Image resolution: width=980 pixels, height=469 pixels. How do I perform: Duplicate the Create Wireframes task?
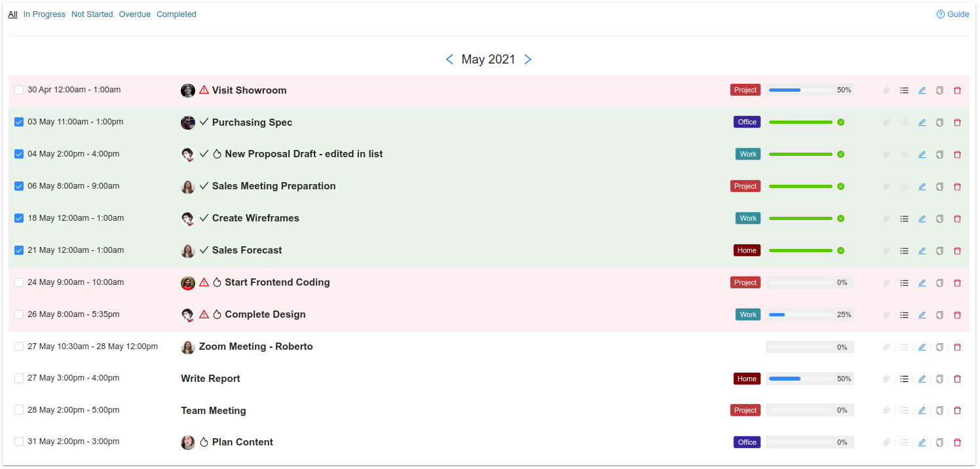click(939, 219)
